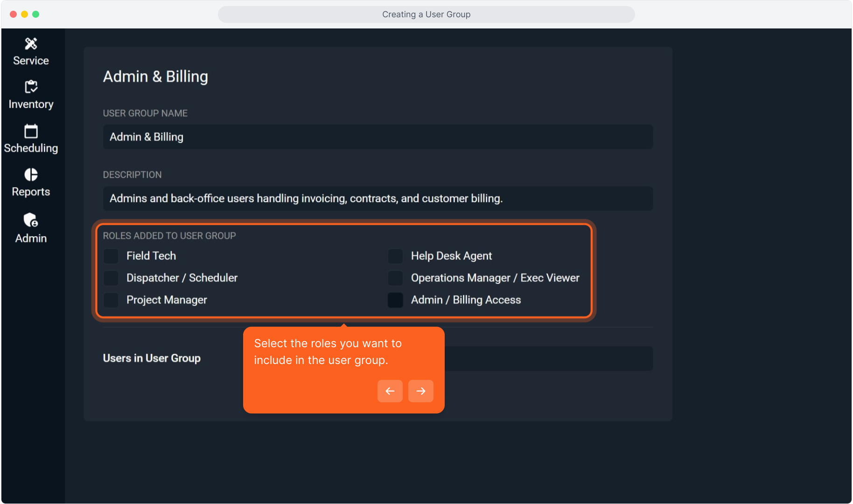
Task: Toggle Operations Manager / Exec Viewer checkbox
Action: [x=395, y=278]
